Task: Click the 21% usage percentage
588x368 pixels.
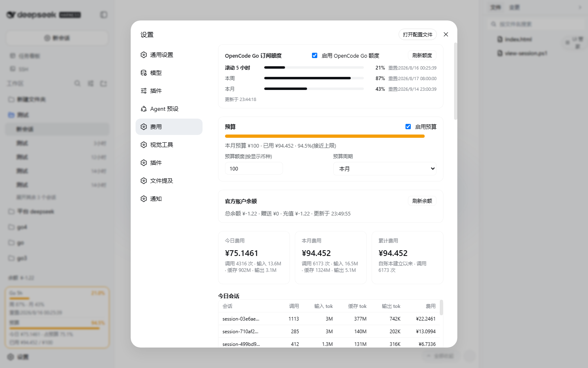Action: coord(380,68)
